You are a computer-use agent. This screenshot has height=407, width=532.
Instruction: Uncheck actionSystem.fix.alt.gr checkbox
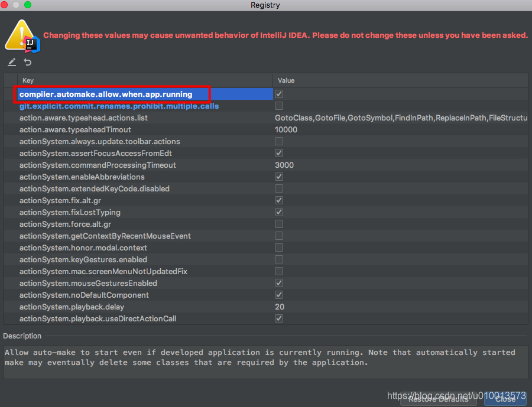(x=279, y=200)
